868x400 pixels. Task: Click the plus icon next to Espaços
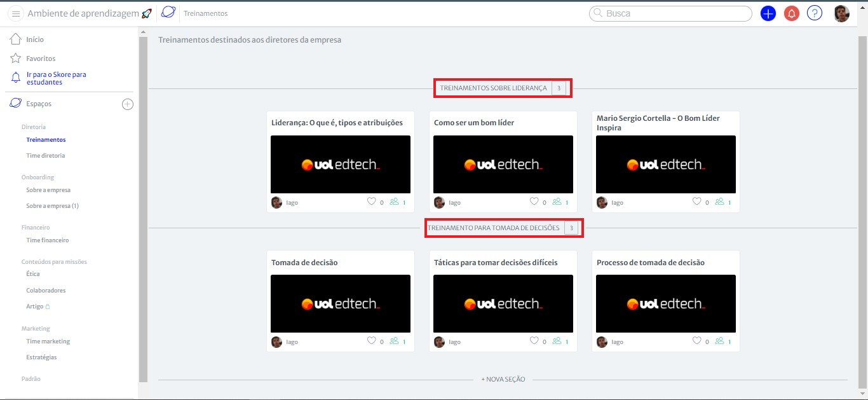click(x=128, y=104)
